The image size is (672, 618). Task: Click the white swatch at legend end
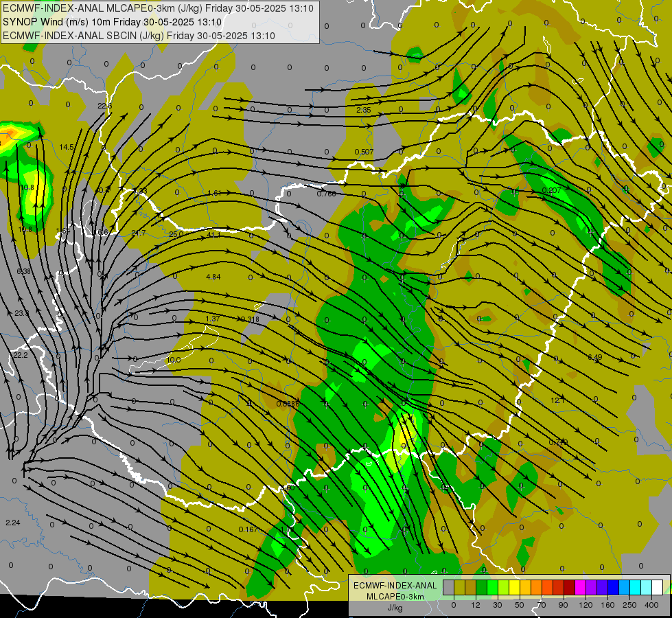(658, 588)
